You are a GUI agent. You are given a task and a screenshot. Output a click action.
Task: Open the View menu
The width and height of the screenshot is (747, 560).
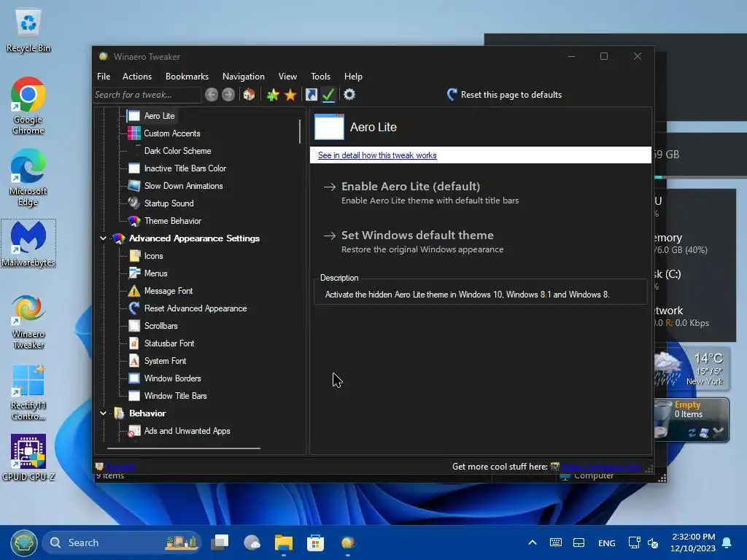click(287, 76)
